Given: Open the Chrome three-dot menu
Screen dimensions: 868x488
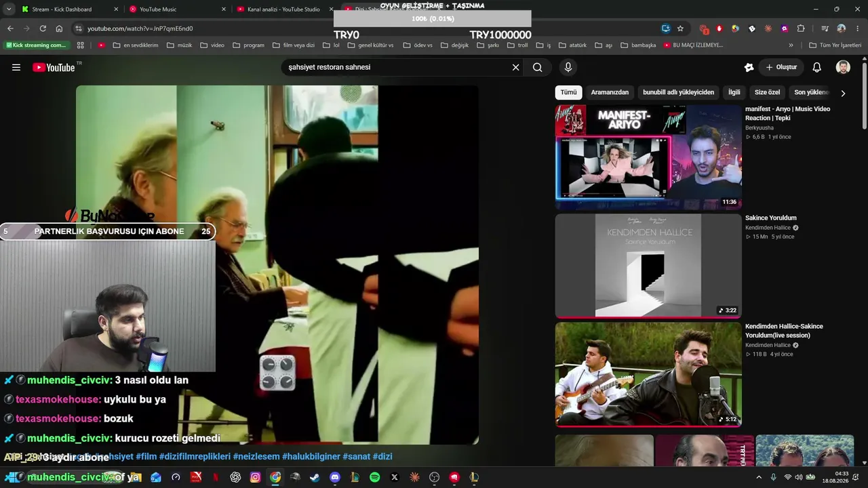Looking at the screenshot, I should click(x=857, y=28).
